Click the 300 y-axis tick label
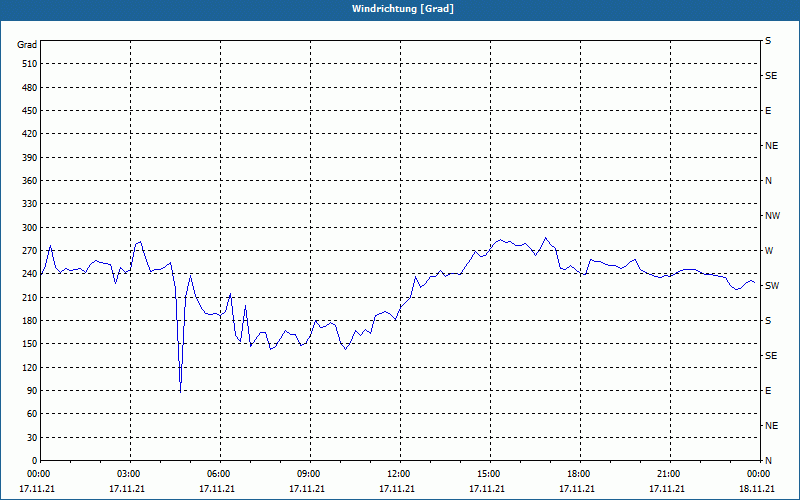The height and width of the screenshot is (500, 800). click(x=30, y=228)
